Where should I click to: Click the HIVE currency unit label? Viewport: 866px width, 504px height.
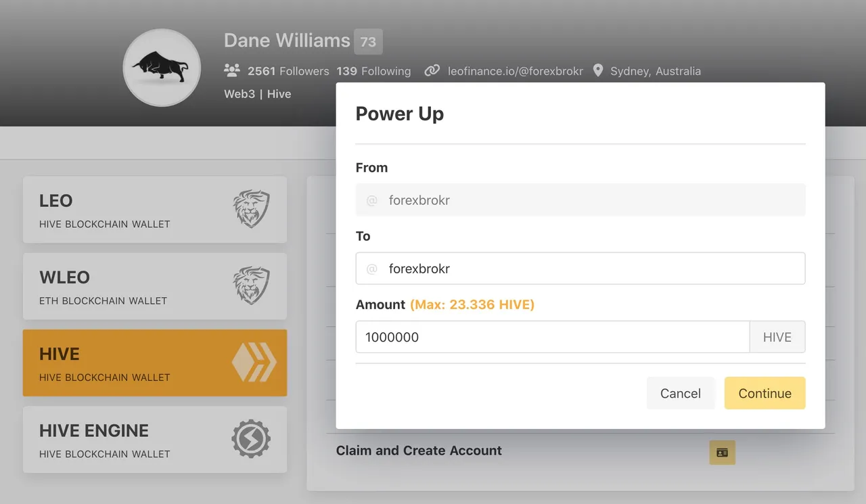pyautogui.click(x=777, y=337)
